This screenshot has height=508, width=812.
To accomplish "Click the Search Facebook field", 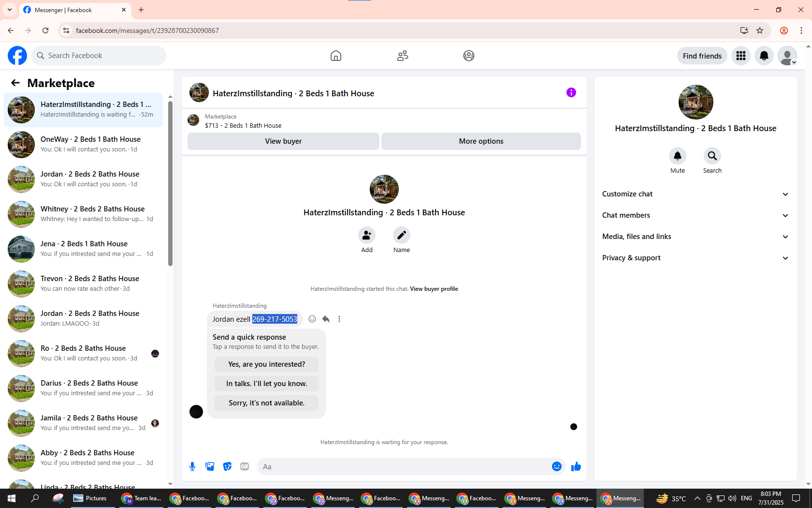I will click(x=99, y=56).
